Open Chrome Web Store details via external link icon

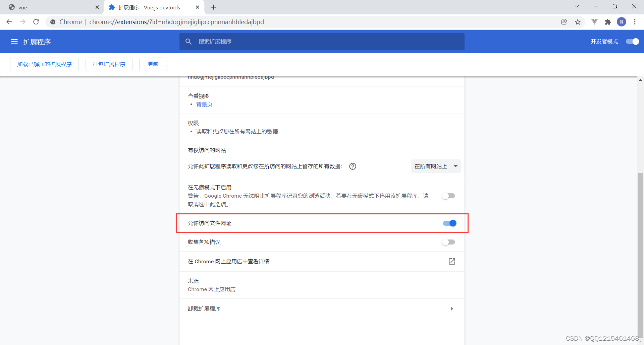[x=452, y=262]
